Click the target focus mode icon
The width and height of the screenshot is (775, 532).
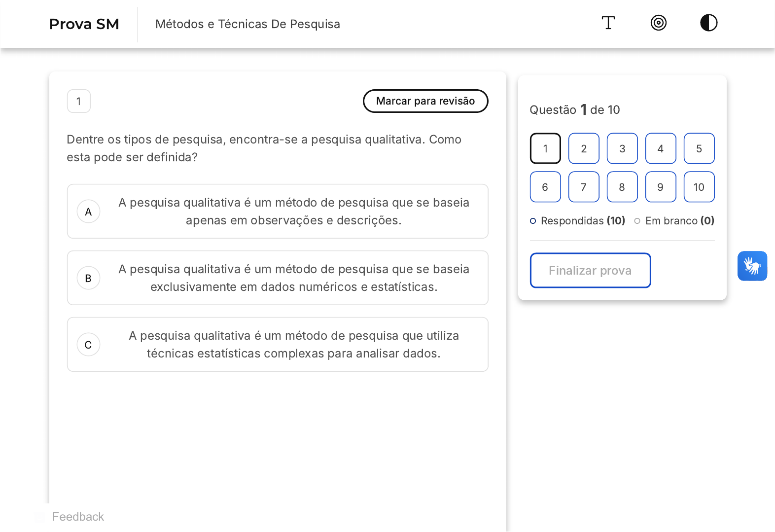click(x=658, y=23)
